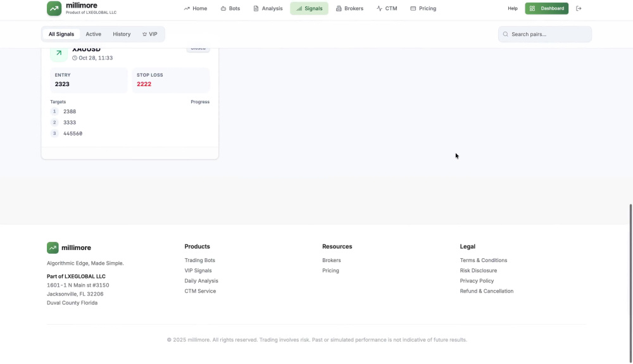
Task: Click the footer millimore logo icon
Action: point(53,248)
